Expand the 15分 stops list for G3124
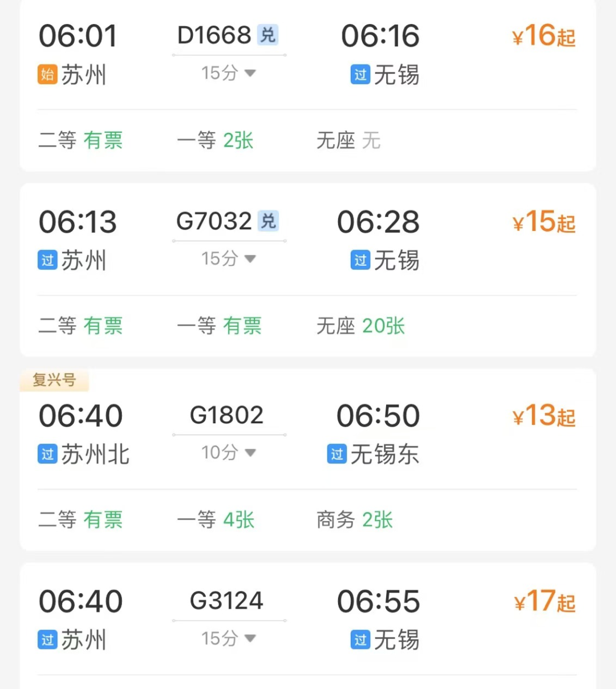The image size is (616, 689). 228,639
